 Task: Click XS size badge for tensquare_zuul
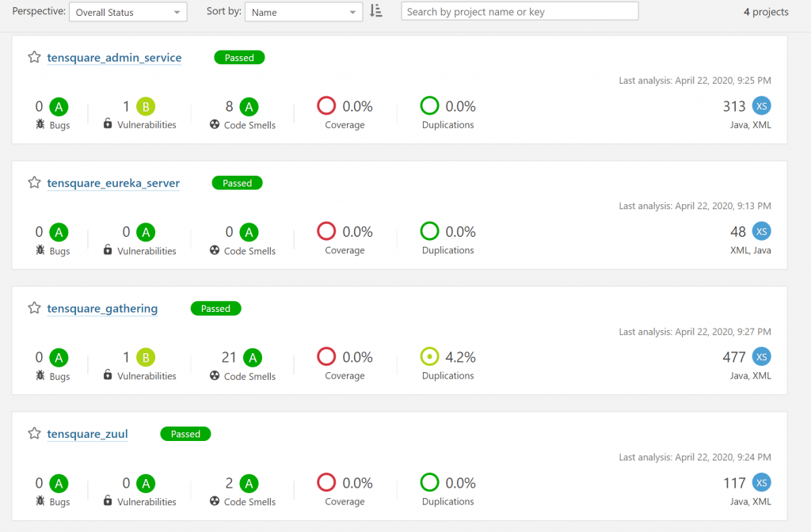pyautogui.click(x=761, y=482)
